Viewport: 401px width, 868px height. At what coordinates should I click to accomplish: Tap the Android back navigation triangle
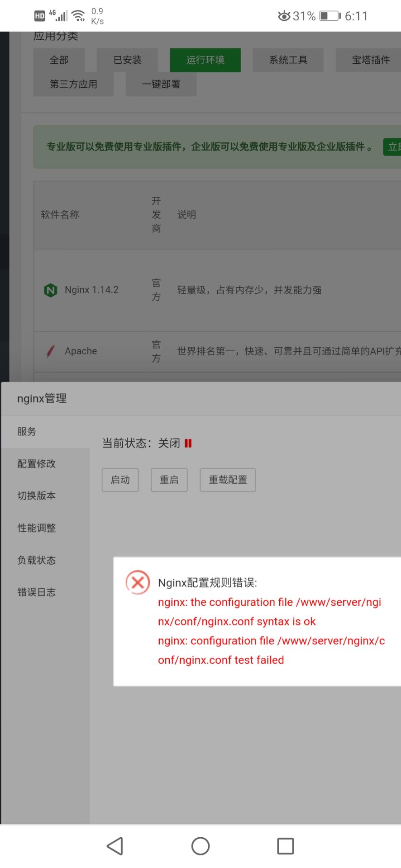[x=115, y=846]
